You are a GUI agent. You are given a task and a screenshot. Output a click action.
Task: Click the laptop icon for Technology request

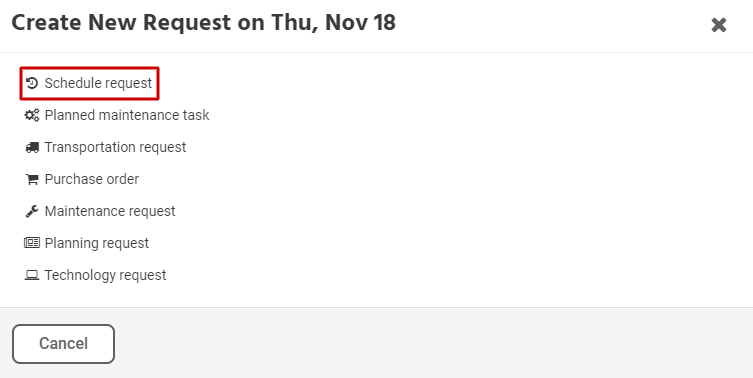point(32,275)
